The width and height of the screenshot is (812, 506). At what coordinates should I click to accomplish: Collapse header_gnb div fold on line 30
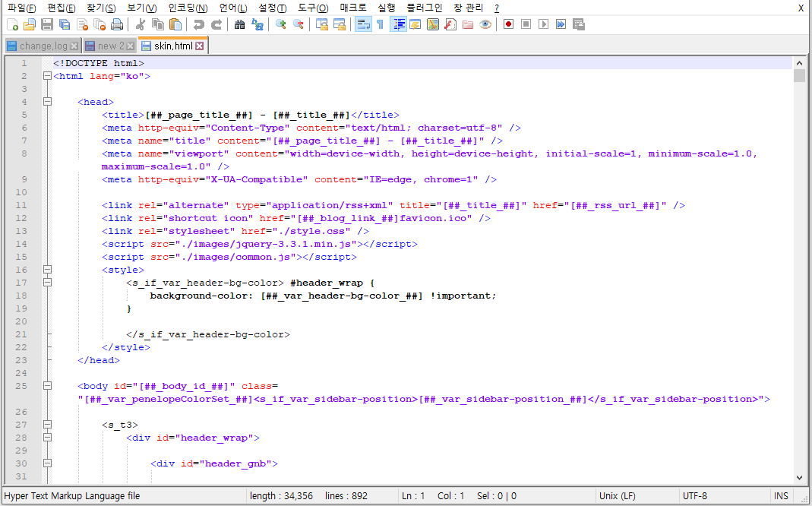click(x=47, y=463)
